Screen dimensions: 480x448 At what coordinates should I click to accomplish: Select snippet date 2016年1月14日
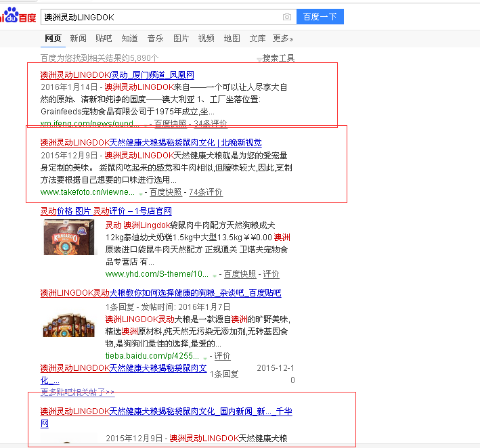69,87
